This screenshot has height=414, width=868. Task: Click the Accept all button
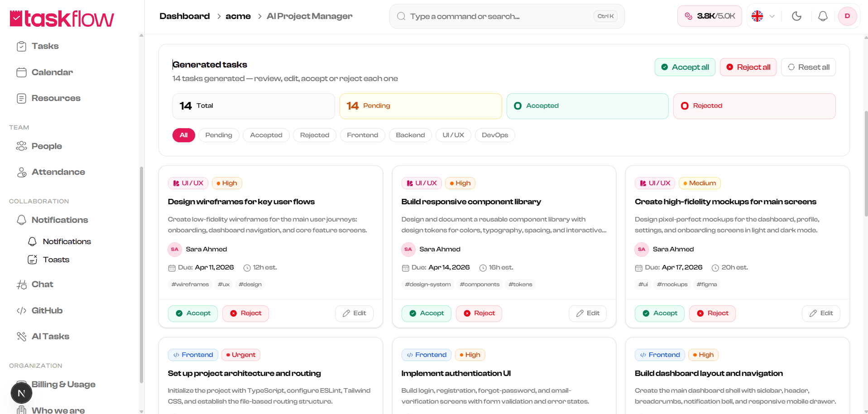685,67
